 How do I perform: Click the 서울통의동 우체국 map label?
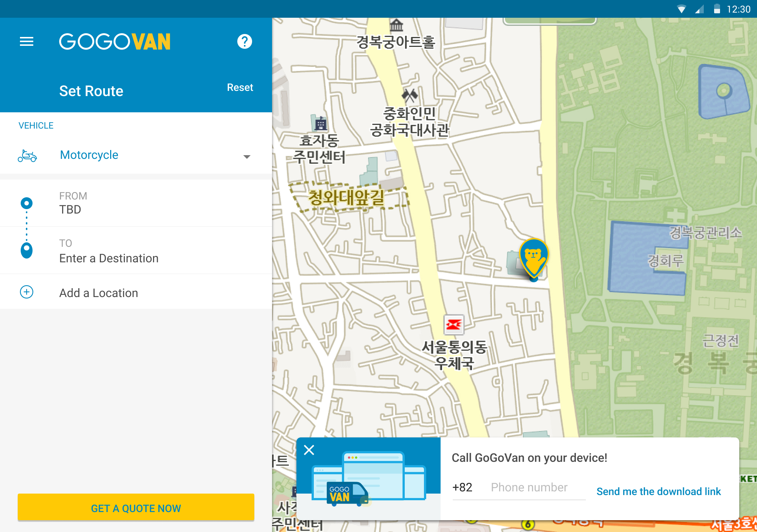454,355
